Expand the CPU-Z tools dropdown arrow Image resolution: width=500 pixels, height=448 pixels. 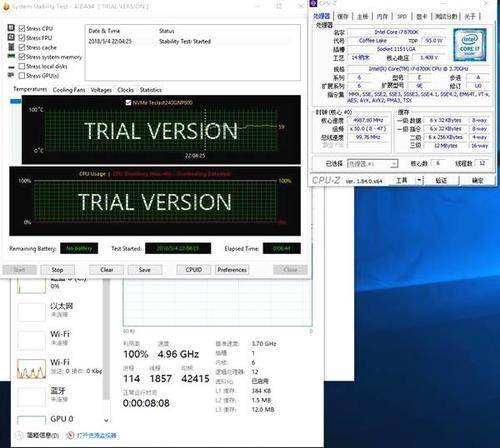[x=419, y=180]
